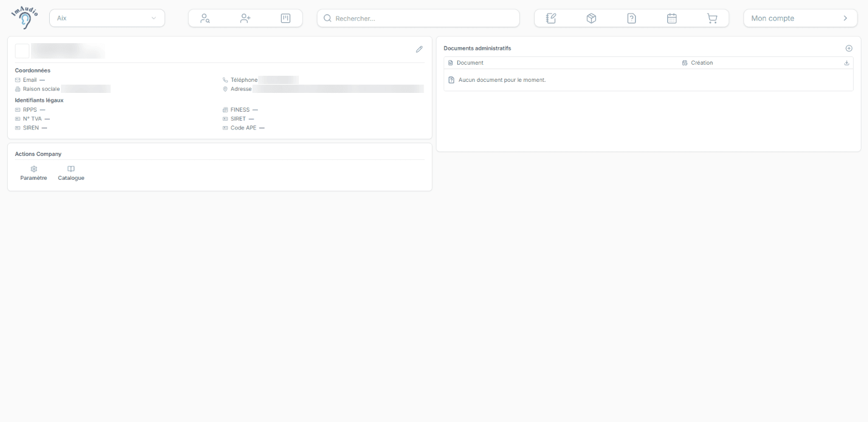Image resolution: width=868 pixels, height=422 pixels.
Task: Click the Code APE label
Action: 244,128
